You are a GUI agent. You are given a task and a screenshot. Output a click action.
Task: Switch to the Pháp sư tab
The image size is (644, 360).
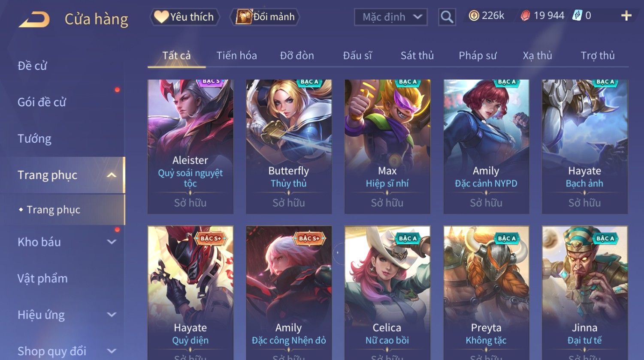(478, 55)
